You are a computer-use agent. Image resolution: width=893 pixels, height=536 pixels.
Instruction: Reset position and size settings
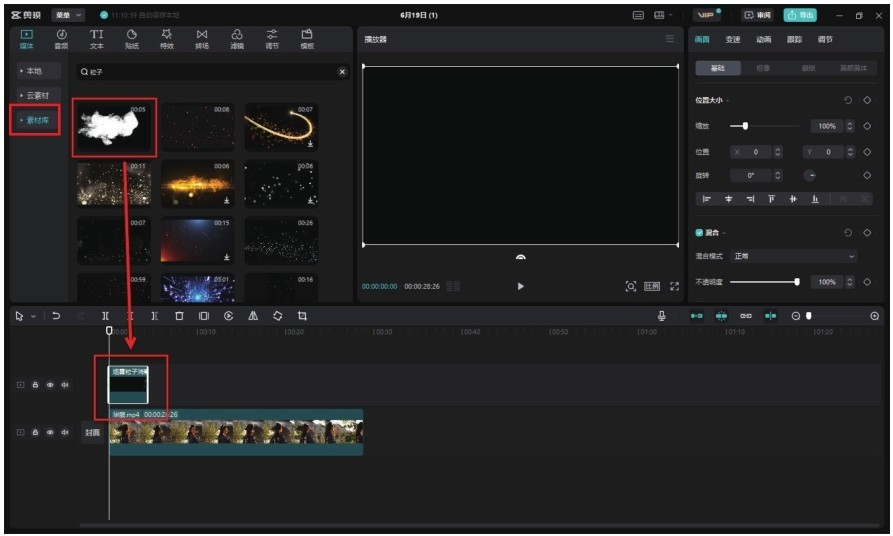pyautogui.click(x=847, y=100)
